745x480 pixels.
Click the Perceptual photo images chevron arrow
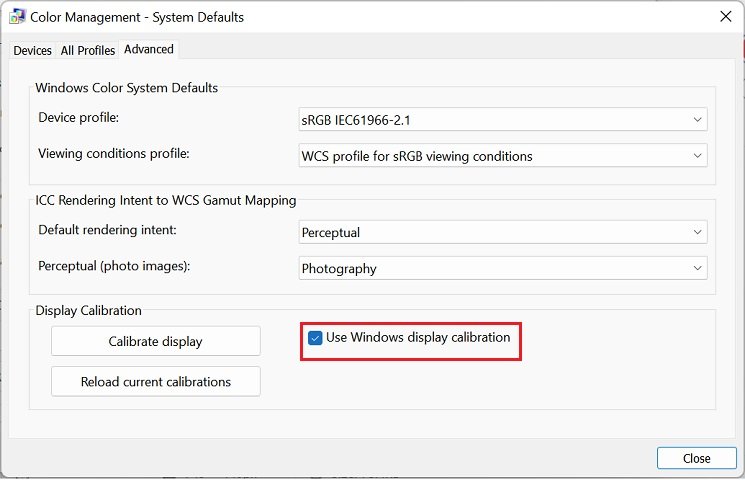coord(696,268)
